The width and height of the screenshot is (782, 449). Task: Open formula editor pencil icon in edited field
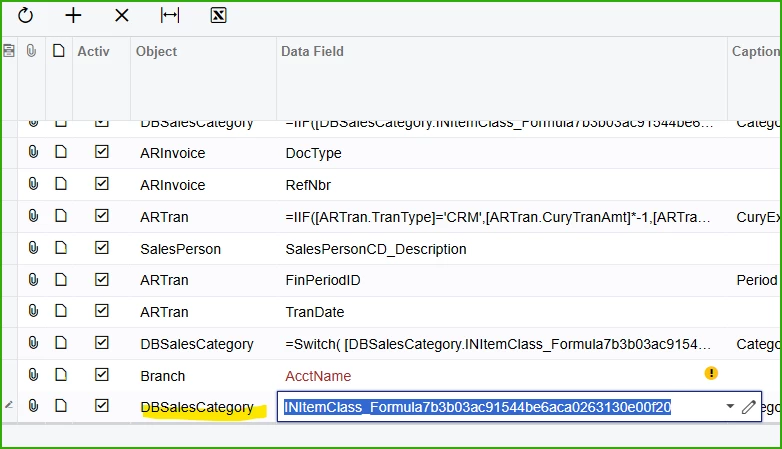click(x=749, y=407)
